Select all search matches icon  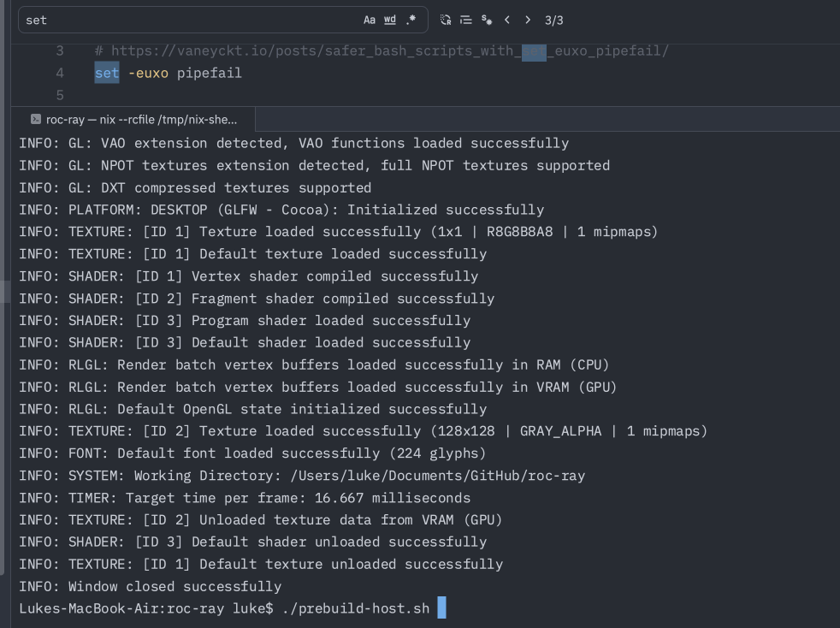click(487, 20)
